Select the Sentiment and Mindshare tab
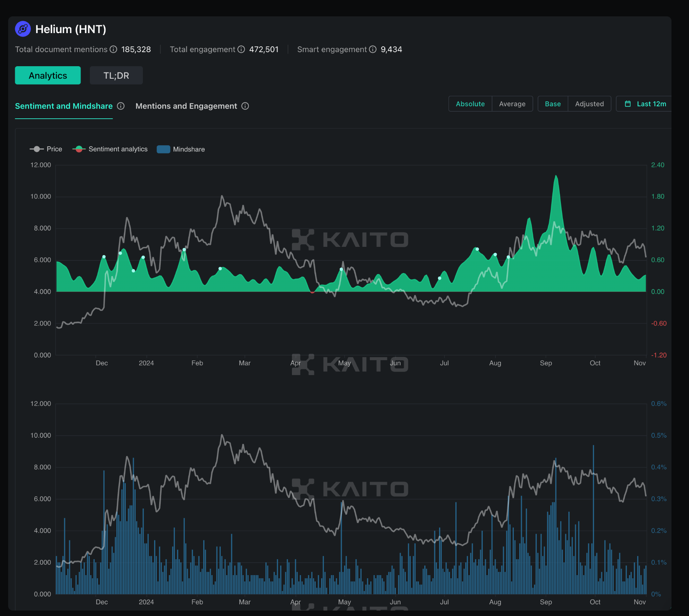Screen dimensions: 689x616 [x=64, y=106]
